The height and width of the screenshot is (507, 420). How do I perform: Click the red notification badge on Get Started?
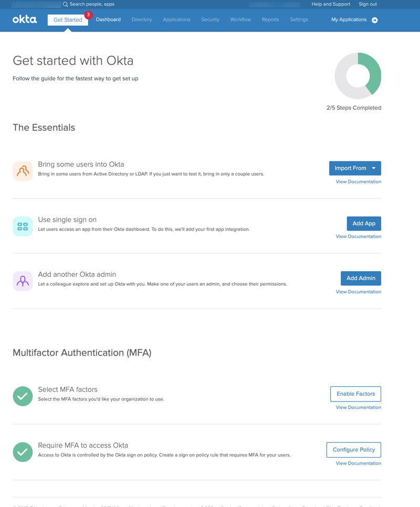(88, 15)
